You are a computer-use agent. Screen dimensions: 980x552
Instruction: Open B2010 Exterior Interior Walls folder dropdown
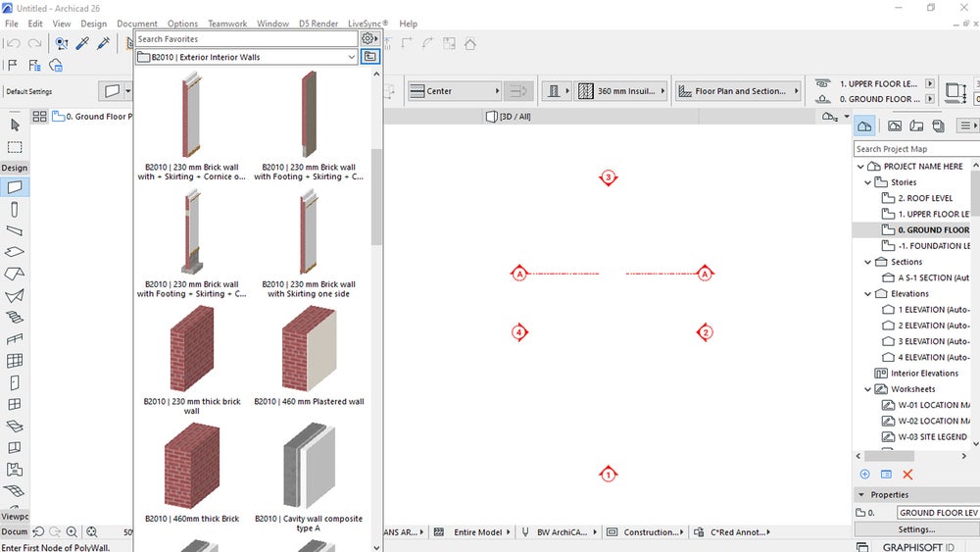point(246,57)
